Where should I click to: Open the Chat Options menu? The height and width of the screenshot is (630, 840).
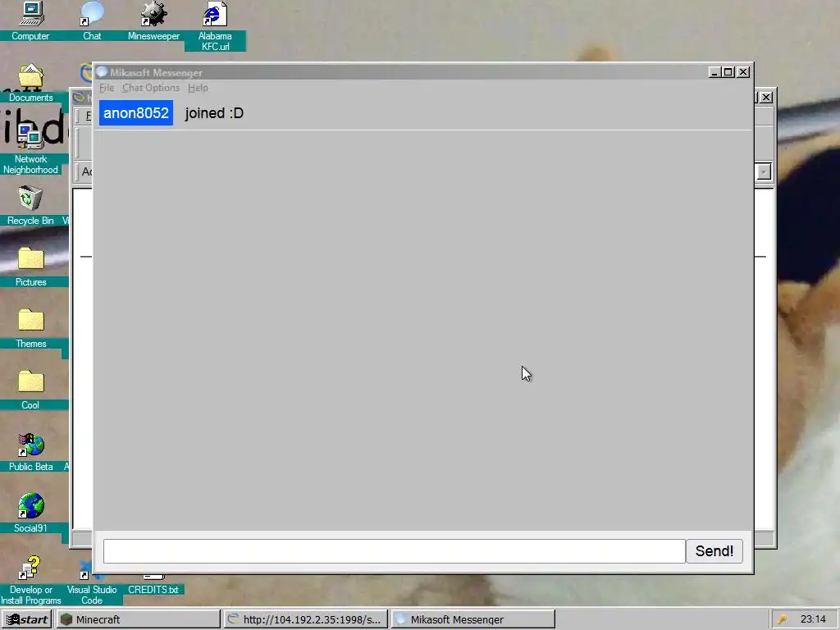pyautogui.click(x=151, y=88)
